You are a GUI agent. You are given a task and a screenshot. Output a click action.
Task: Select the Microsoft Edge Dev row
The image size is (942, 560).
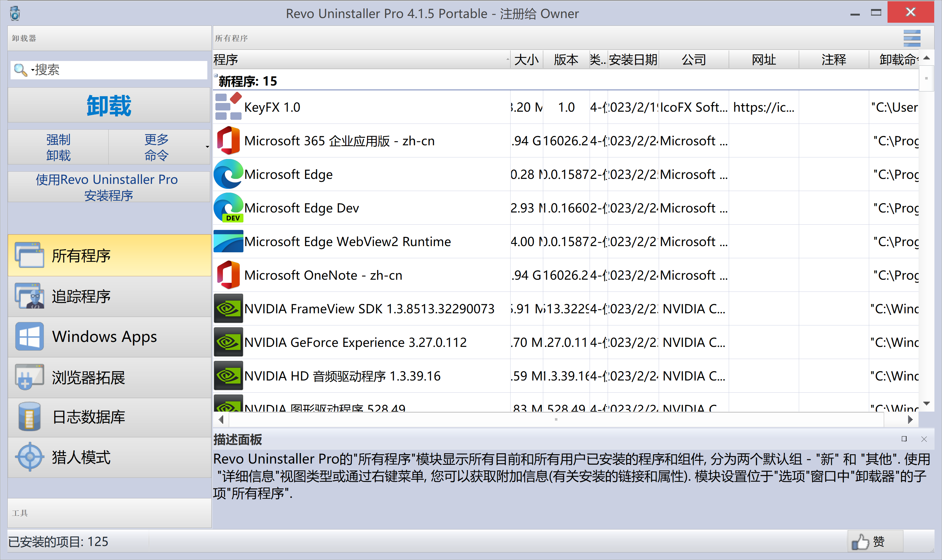[x=566, y=208]
